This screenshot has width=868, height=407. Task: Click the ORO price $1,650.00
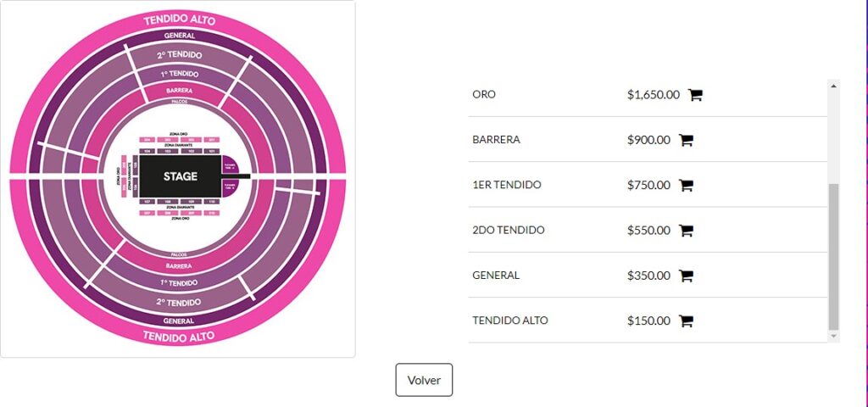(x=654, y=95)
